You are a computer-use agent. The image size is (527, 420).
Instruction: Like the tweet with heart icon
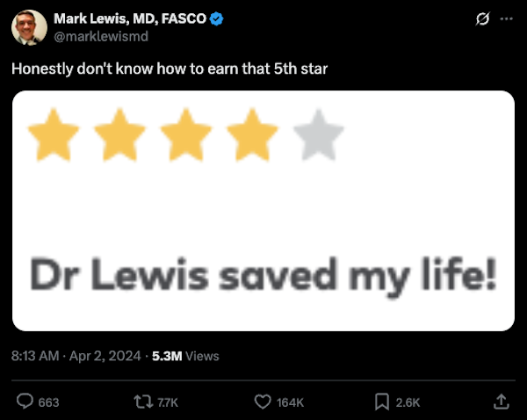pos(262,402)
